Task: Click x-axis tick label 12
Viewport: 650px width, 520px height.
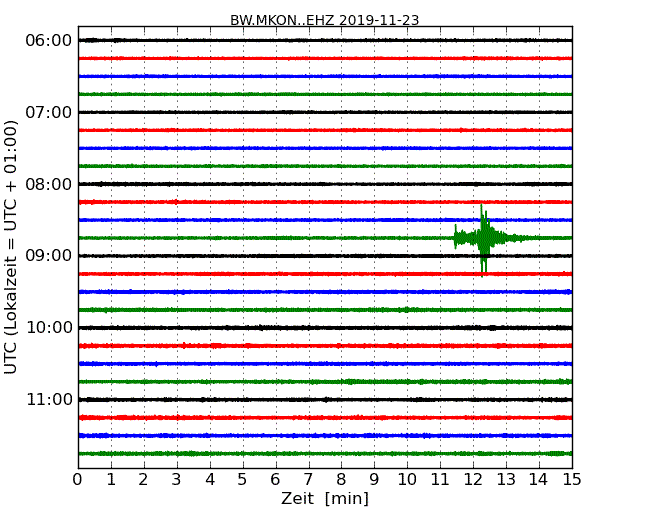Action: [473, 480]
